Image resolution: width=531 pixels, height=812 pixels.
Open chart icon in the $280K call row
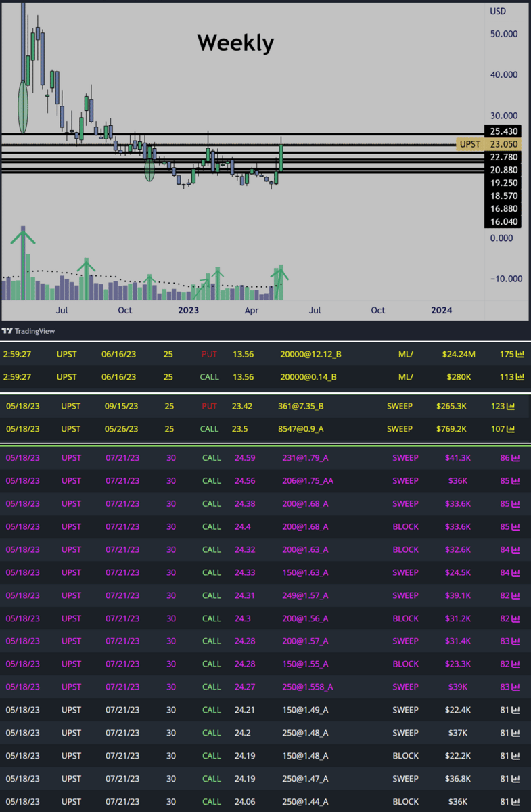tap(520, 377)
